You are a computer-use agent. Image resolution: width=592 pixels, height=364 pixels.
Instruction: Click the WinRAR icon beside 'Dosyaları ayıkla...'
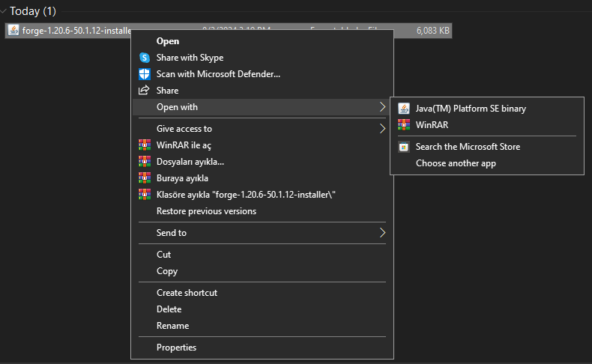click(x=145, y=162)
